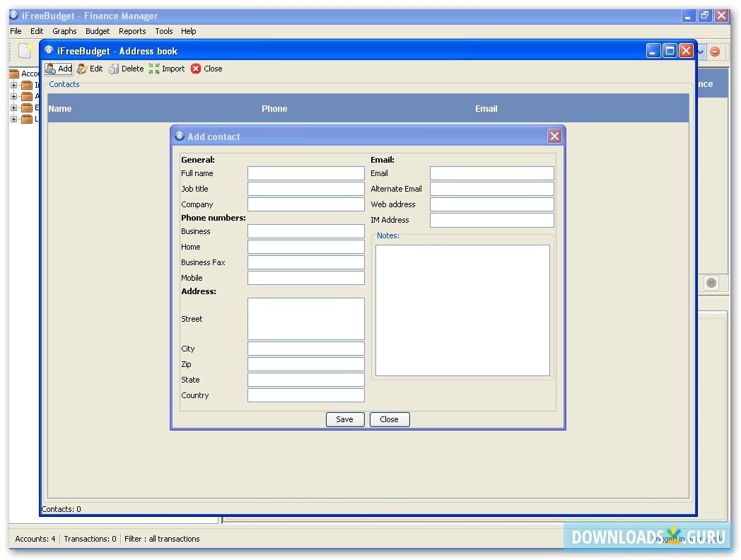Image resolution: width=741 pixels, height=560 pixels.
Task: Open the Budget menu
Action: 98,31
